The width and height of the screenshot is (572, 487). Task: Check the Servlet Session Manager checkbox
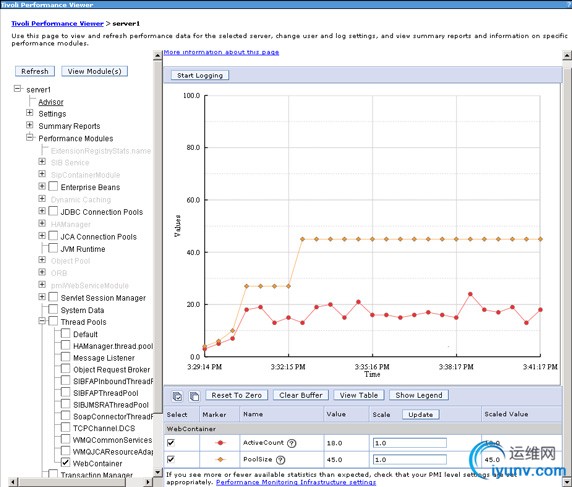pos(53,297)
